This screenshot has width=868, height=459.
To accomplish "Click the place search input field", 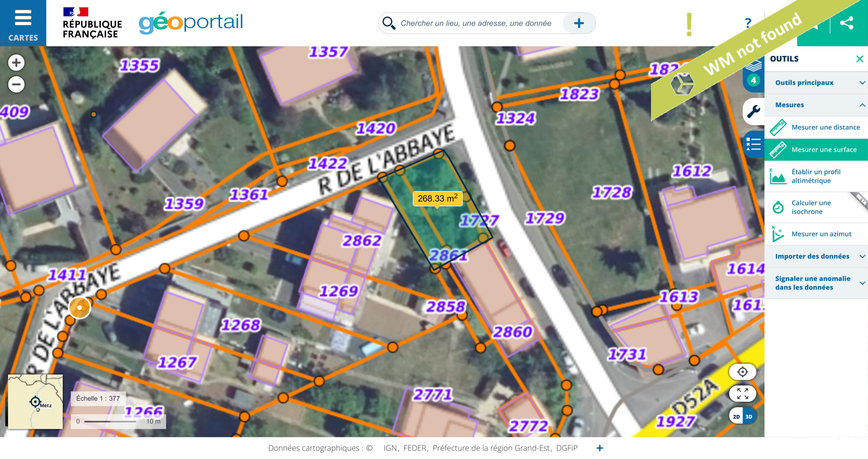I will tap(476, 23).
